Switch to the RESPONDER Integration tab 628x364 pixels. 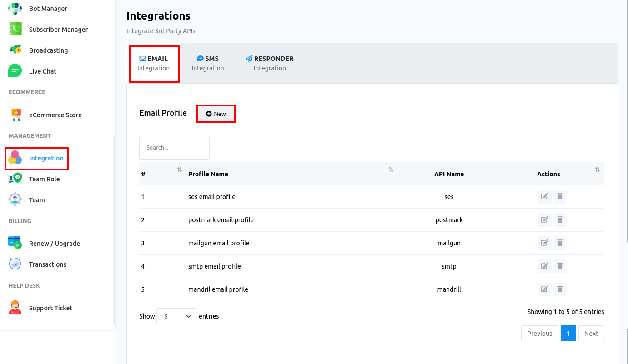(x=270, y=63)
